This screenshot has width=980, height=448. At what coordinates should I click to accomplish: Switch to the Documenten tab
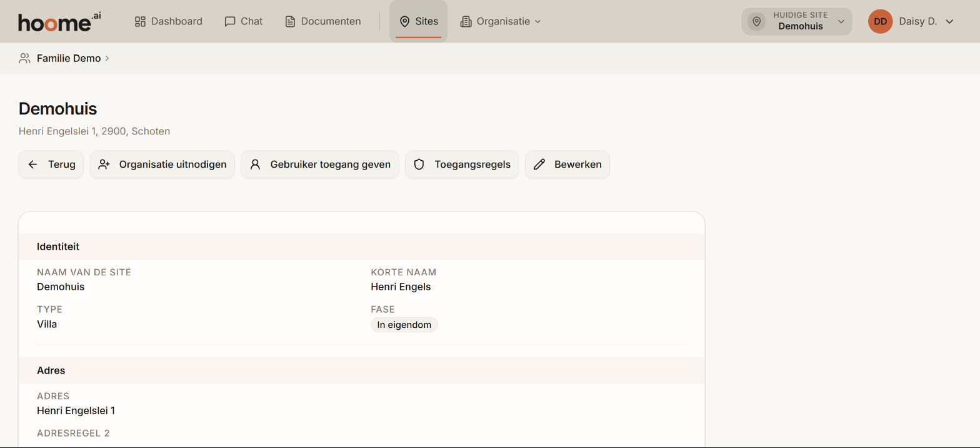pyautogui.click(x=323, y=21)
